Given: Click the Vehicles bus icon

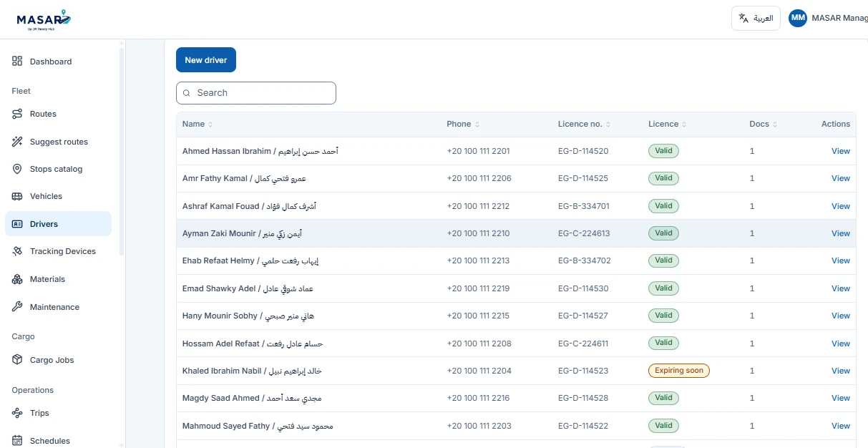Looking at the screenshot, I should (17, 196).
